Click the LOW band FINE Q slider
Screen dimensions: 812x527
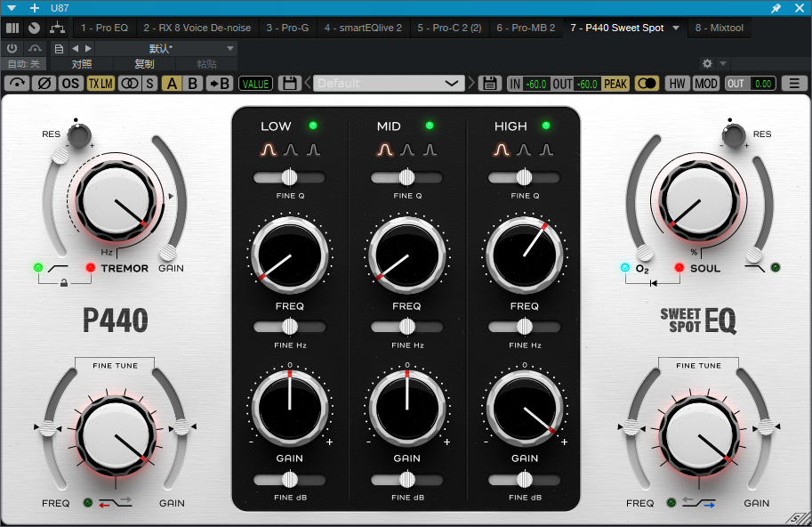pyautogui.click(x=289, y=177)
